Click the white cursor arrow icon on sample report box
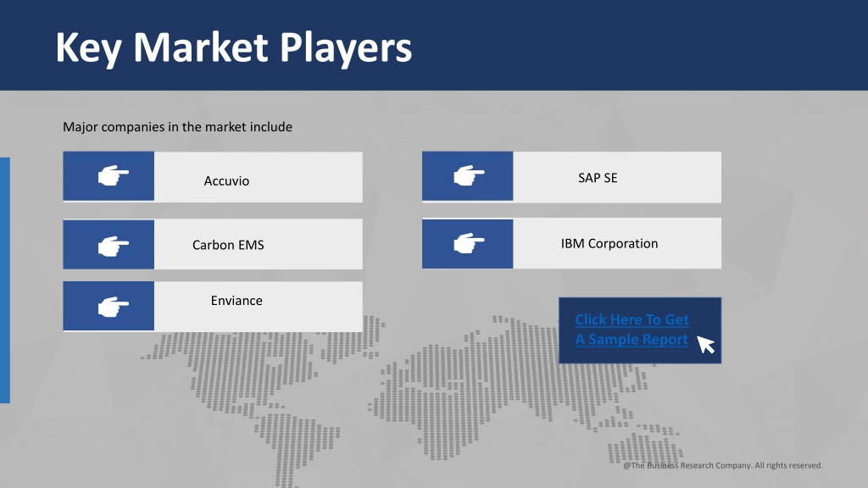 click(706, 344)
